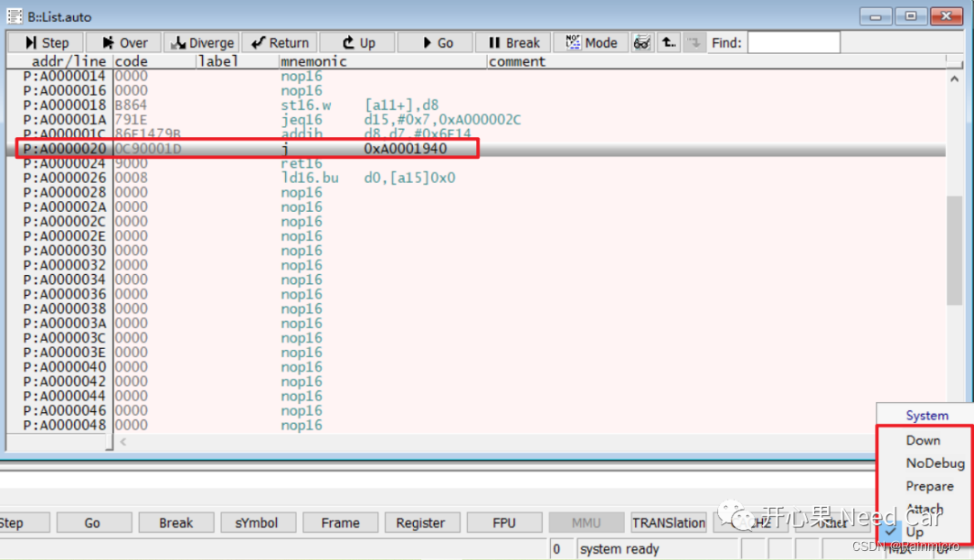Select Attach in the System menu
Image resolution: width=974 pixels, height=560 pixels.
tap(924, 510)
